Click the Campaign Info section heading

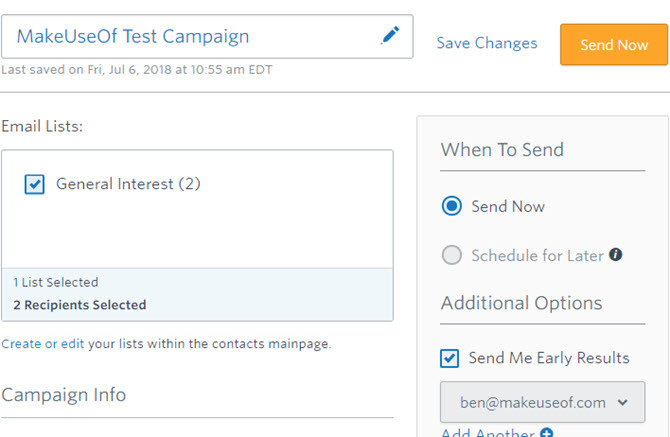[x=64, y=394]
